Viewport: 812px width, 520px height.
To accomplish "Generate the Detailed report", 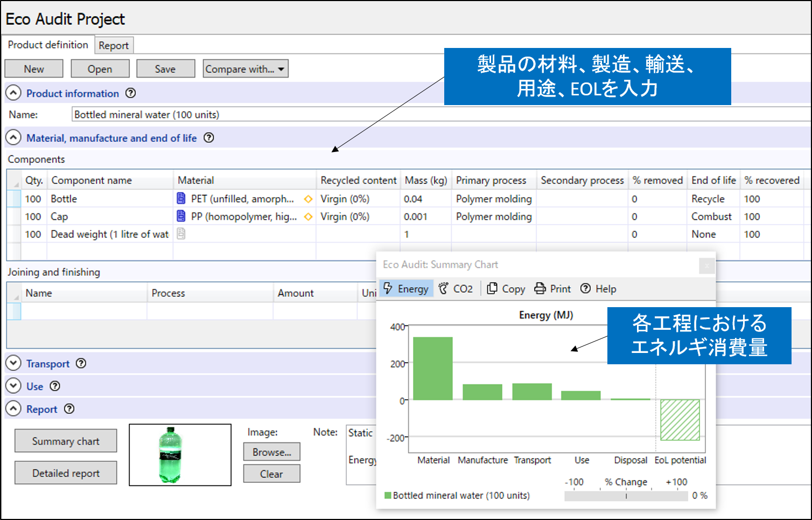I will coord(66,473).
